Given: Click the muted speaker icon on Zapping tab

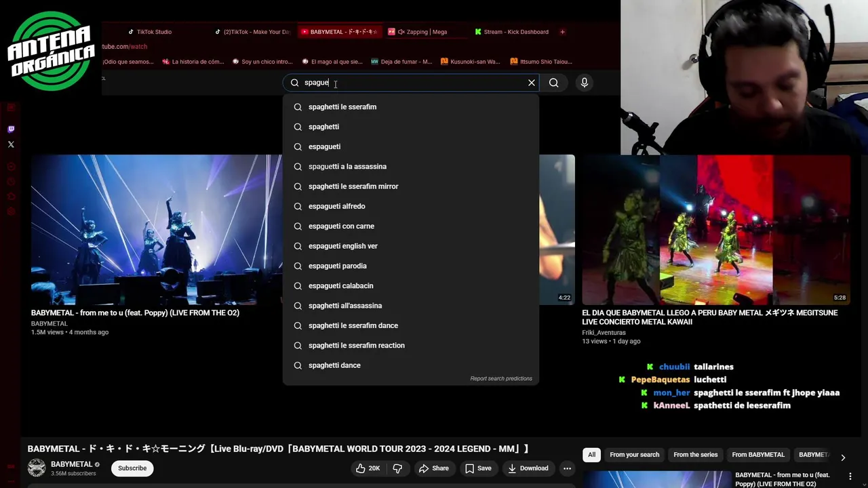Looking at the screenshot, I should coord(401,32).
